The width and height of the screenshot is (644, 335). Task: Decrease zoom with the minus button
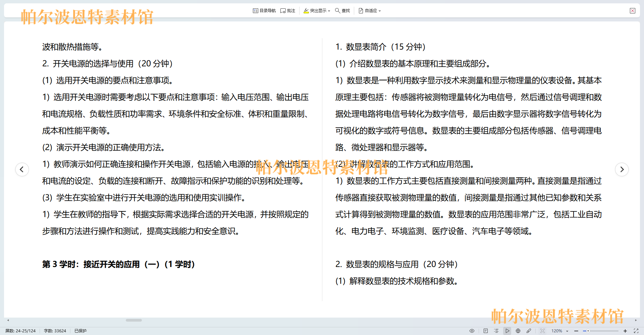(x=576, y=331)
